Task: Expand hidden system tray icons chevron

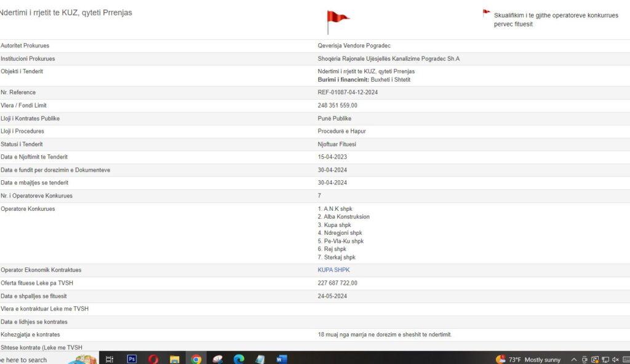Action: pyautogui.click(x=574, y=360)
